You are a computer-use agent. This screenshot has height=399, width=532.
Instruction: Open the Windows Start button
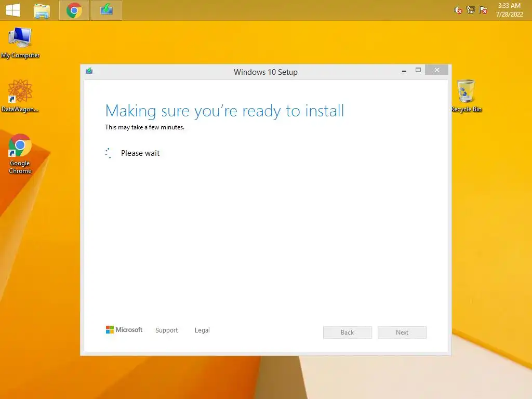click(13, 10)
